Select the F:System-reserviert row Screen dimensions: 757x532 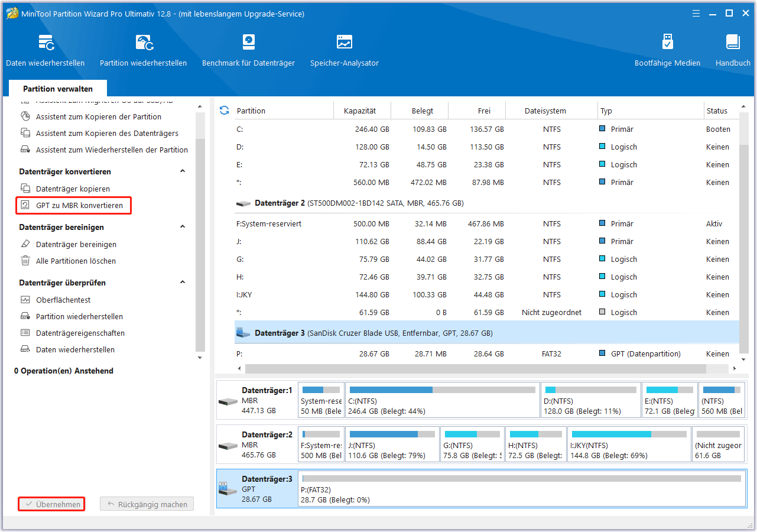(x=487, y=223)
